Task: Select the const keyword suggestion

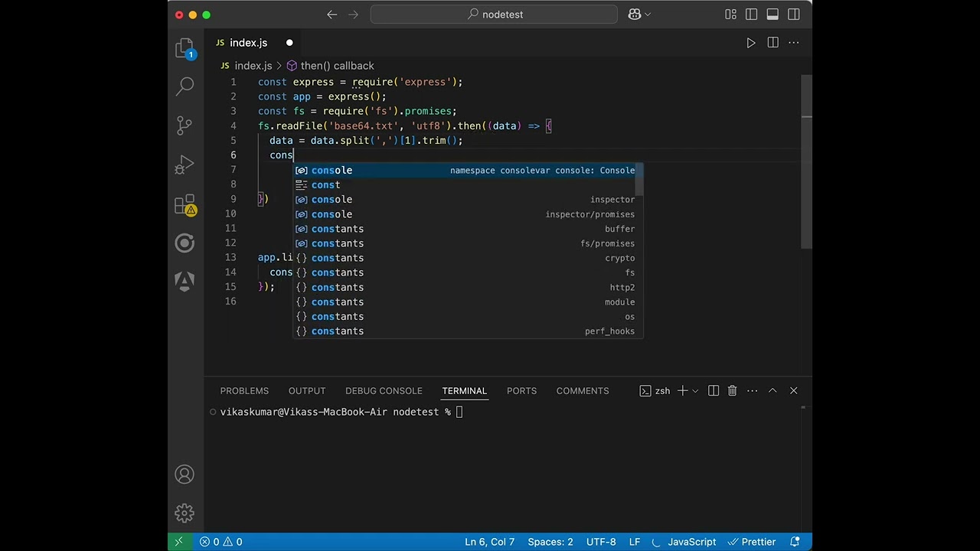Action: (469, 184)
